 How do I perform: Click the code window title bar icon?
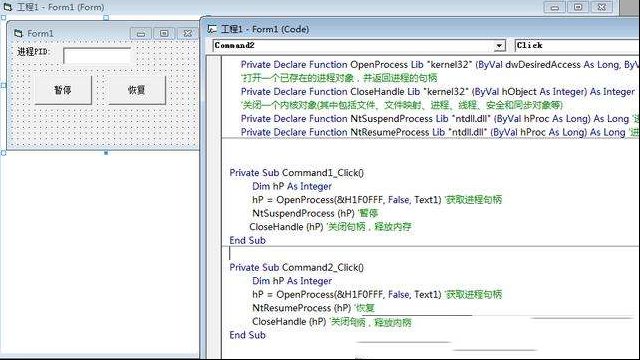tap(212, 29)
